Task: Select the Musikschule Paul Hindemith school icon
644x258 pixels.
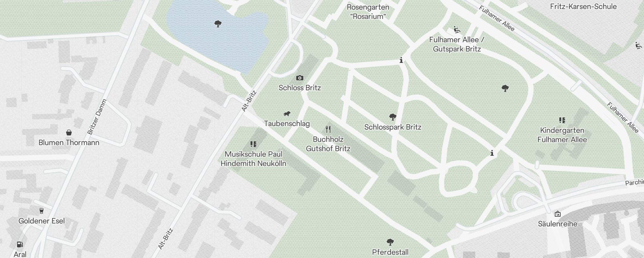Action: pyautogui.click(x=253, y=144)
